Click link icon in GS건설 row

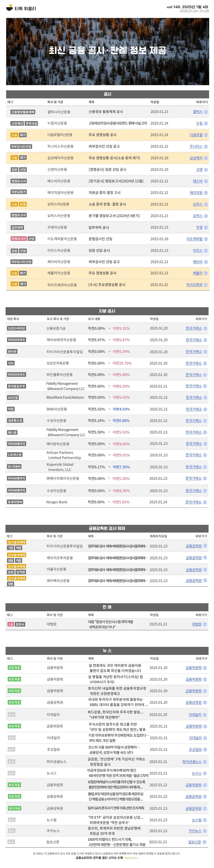click(x=205, y=398)
